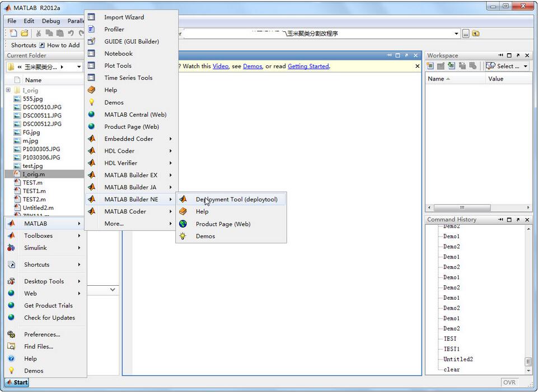Image resolution: width=538 pixels, height=392 pixels.
Task: Select the file DSC00510.JPG
Action: (42, 107)
